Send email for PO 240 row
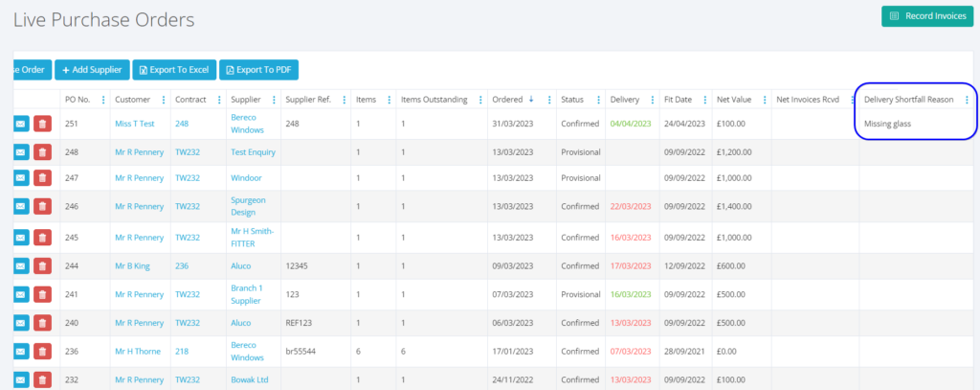980x390 pixels. click(21, 324)
